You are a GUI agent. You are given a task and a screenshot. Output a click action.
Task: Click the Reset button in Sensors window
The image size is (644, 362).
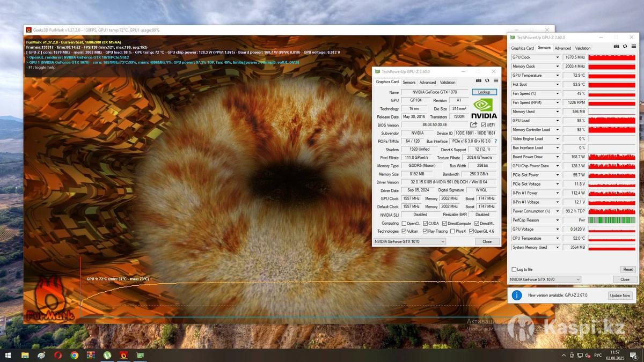click(627, 269)
